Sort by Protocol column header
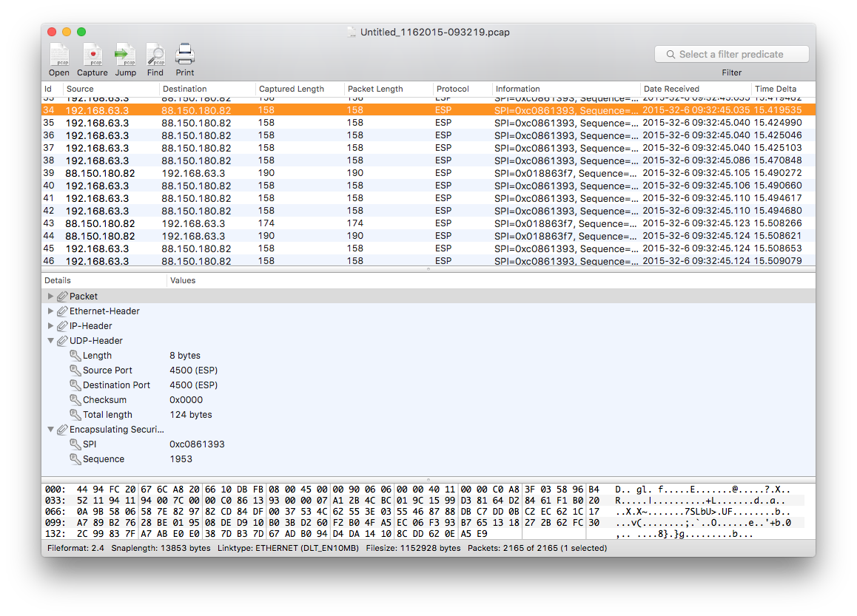 coord(453,89)
